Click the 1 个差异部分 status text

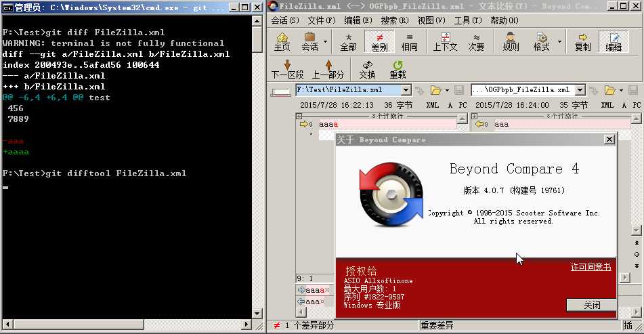point(309,325)
